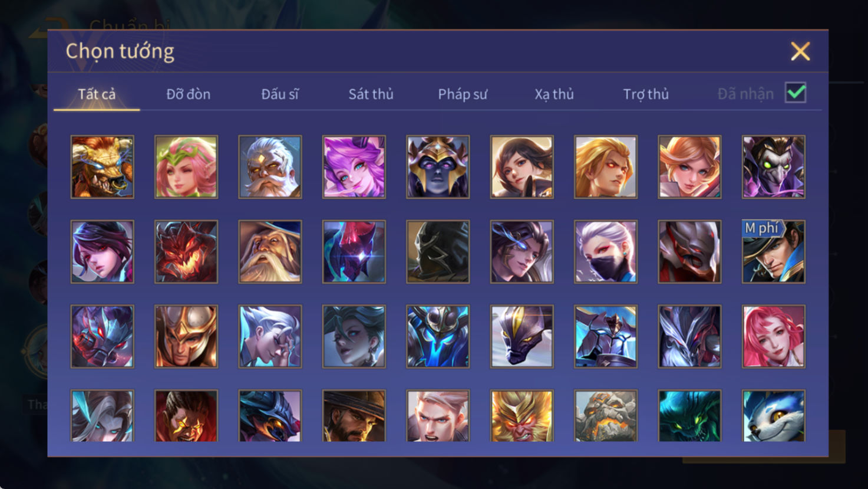Open the 'Sát thủ' tab

click(371, 94)
